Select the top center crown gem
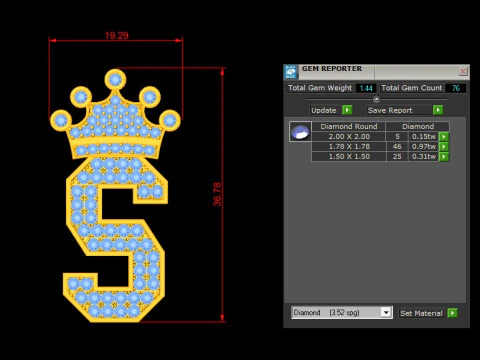The width and height of the screenshot is (480, 360). [x=115, y=80]
